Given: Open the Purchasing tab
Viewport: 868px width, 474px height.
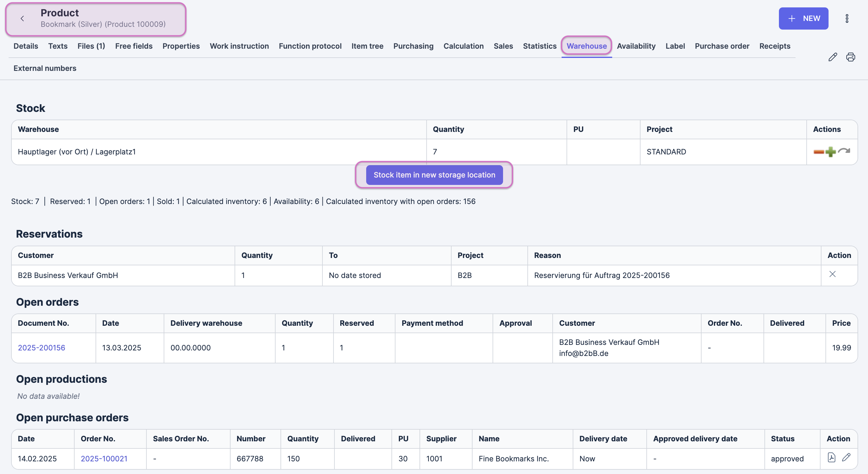Looking at the screenshot, I should tap(413, 46).
